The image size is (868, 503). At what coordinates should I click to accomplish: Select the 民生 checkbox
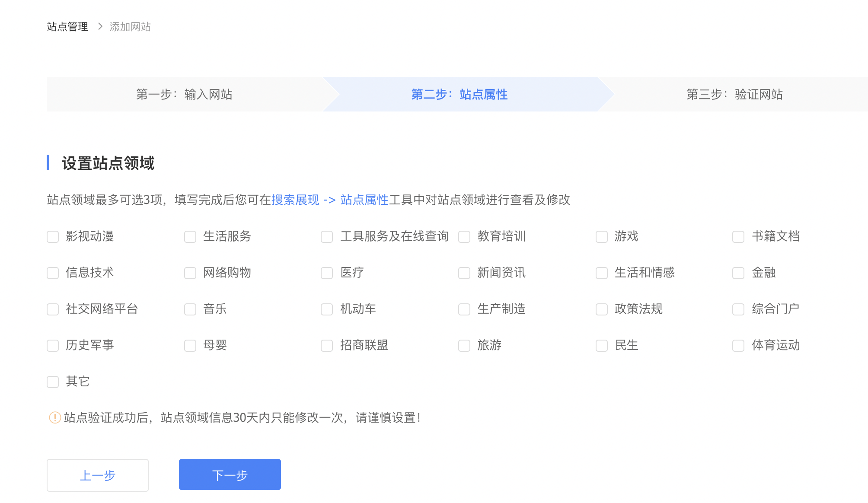pyautogui.click(x=602, y=346)
